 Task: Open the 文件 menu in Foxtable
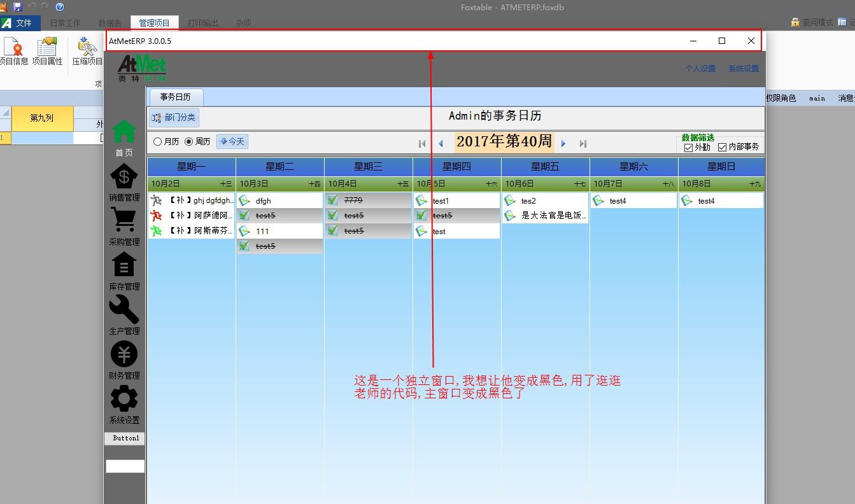click(20, 23)
